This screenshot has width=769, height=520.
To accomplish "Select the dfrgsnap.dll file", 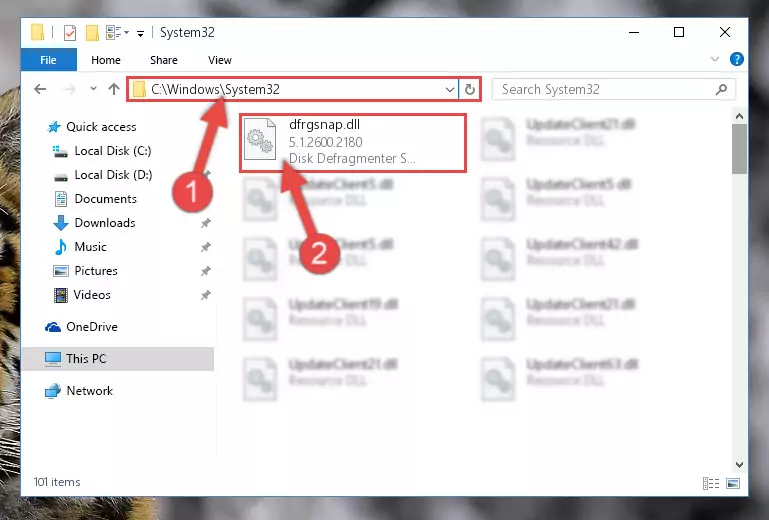I will [353, 143].
